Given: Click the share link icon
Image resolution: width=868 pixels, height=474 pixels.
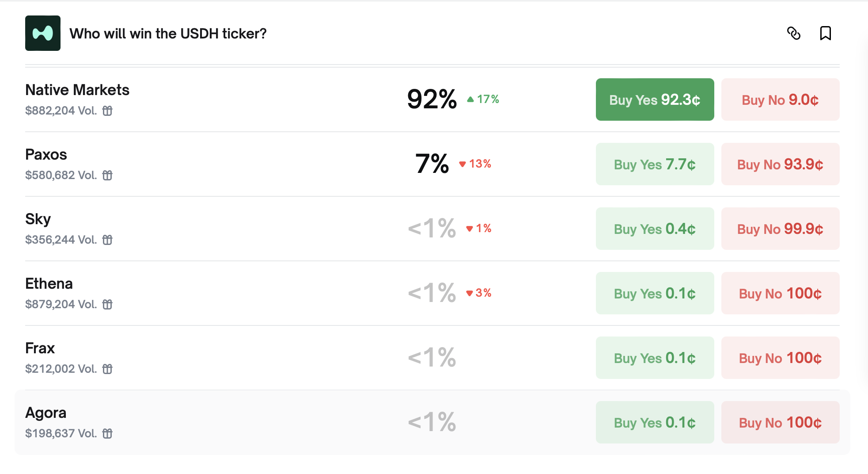Looking at the screenshot, I should tap(795, 34).
